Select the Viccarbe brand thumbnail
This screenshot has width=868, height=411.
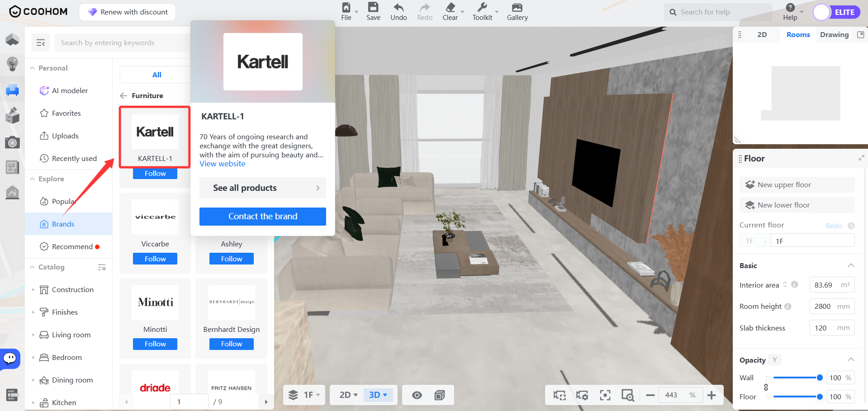click(x=155, y=217)
